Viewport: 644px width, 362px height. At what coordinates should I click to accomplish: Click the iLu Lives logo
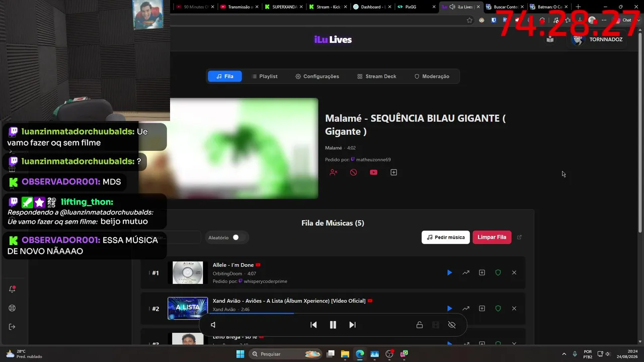[333, 40]
